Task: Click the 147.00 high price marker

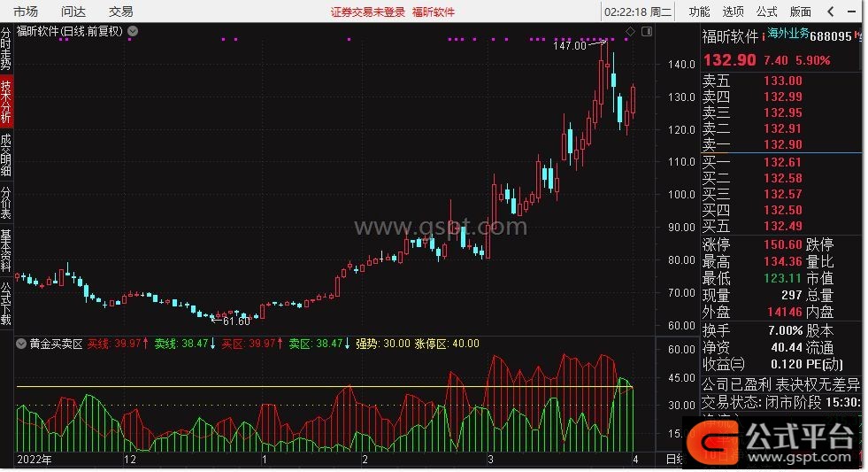Action: [x=570, y=46]
